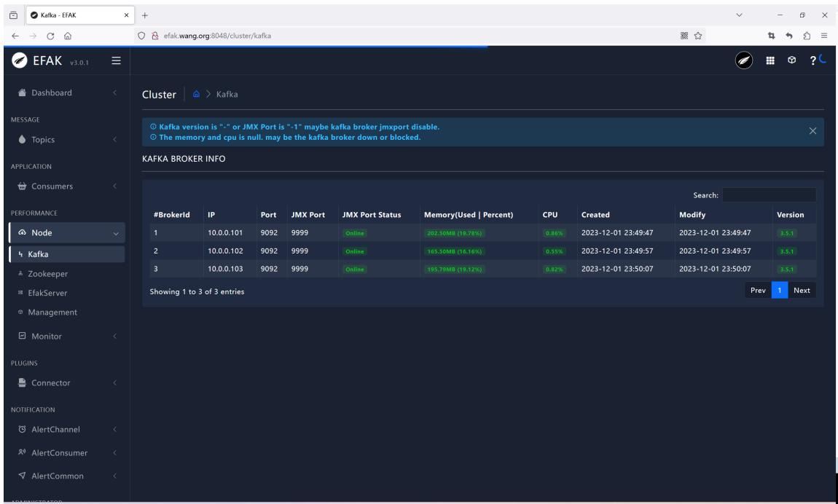The height and width of the screenshot is (504, 838).
Task: Open the help question mark icon
Action: 812,61
